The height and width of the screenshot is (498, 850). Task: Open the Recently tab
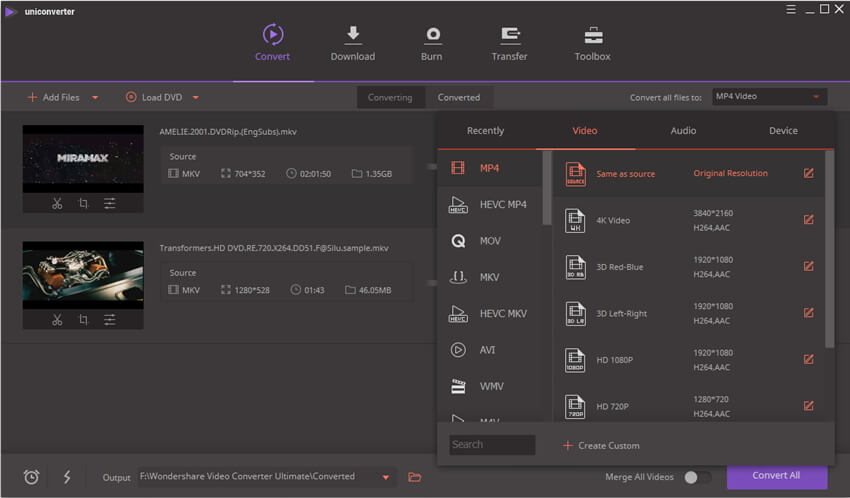point(486,131)
